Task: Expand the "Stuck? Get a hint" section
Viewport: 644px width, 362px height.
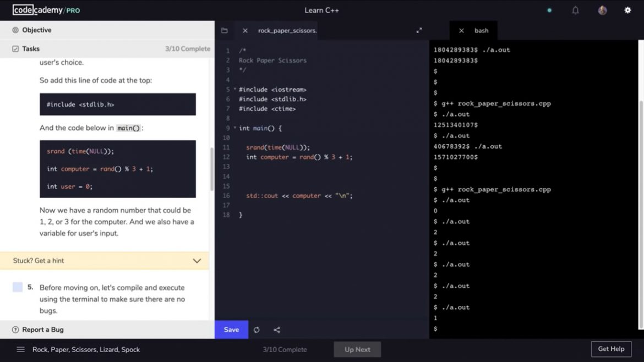Action: pyautogui.click(x=198, y=260)
